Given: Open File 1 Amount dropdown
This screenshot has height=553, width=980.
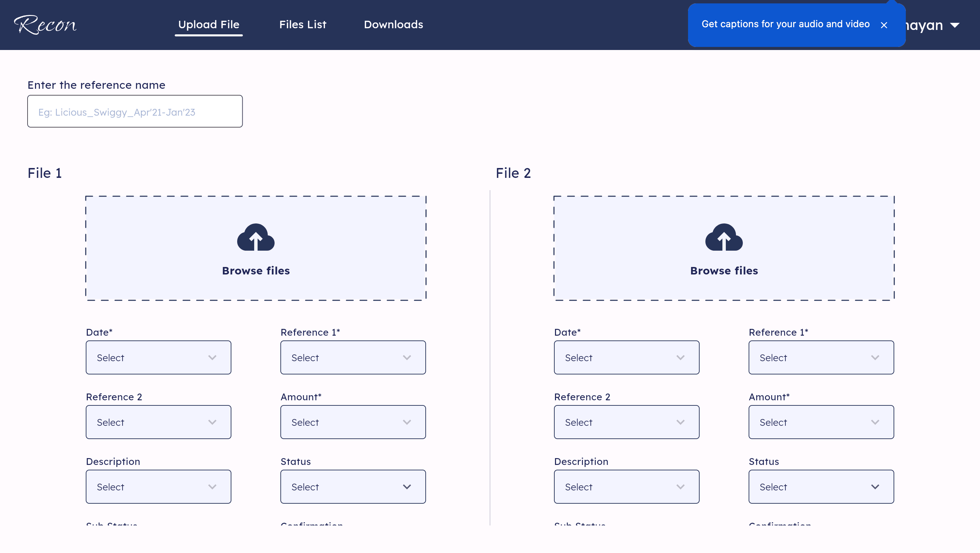Looking at the screenshot, I should tap(353, 422).
